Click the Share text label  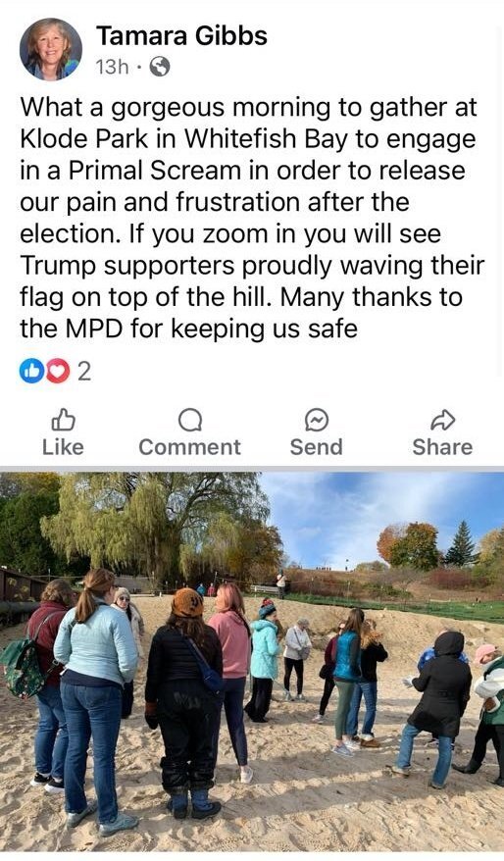(442, 447)
